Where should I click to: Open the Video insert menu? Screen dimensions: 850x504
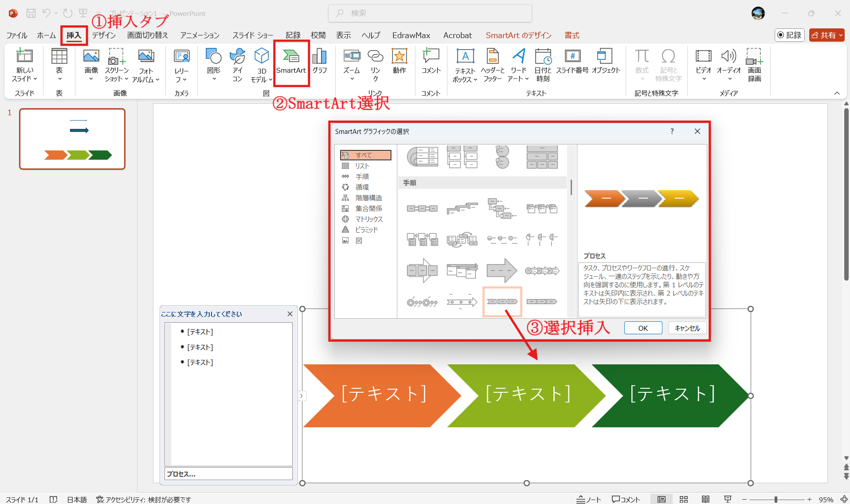(x=703, y=65)
